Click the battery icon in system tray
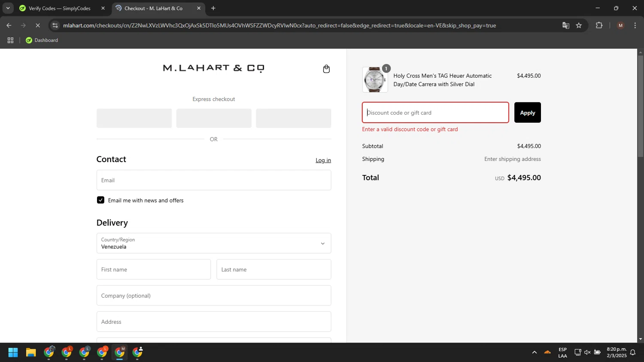The width and height of the screenshot is (644, 362). pyautogui.click(x=597, y=353)
